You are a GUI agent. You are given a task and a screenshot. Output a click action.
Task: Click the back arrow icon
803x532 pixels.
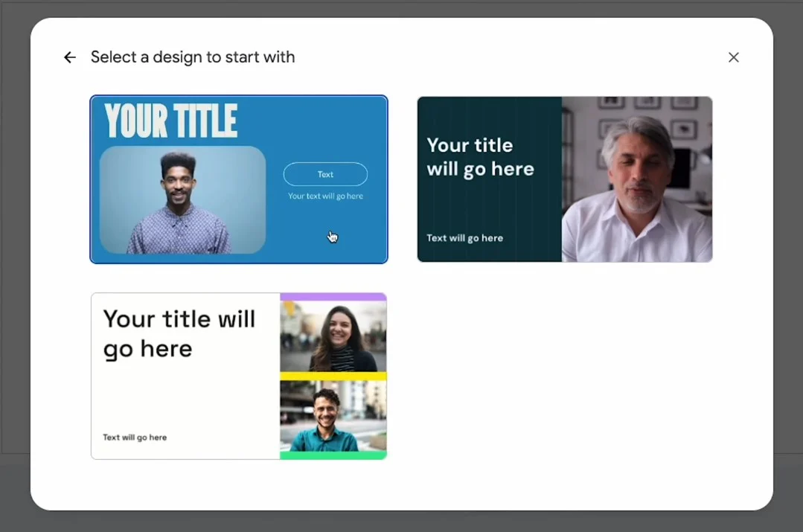(x=70, y=57)
